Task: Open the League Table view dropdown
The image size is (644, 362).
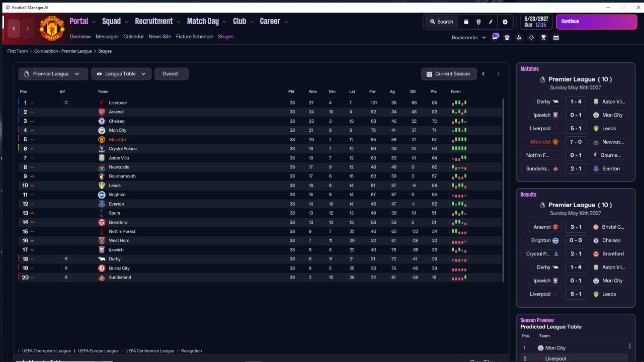Action: point(121,74)
